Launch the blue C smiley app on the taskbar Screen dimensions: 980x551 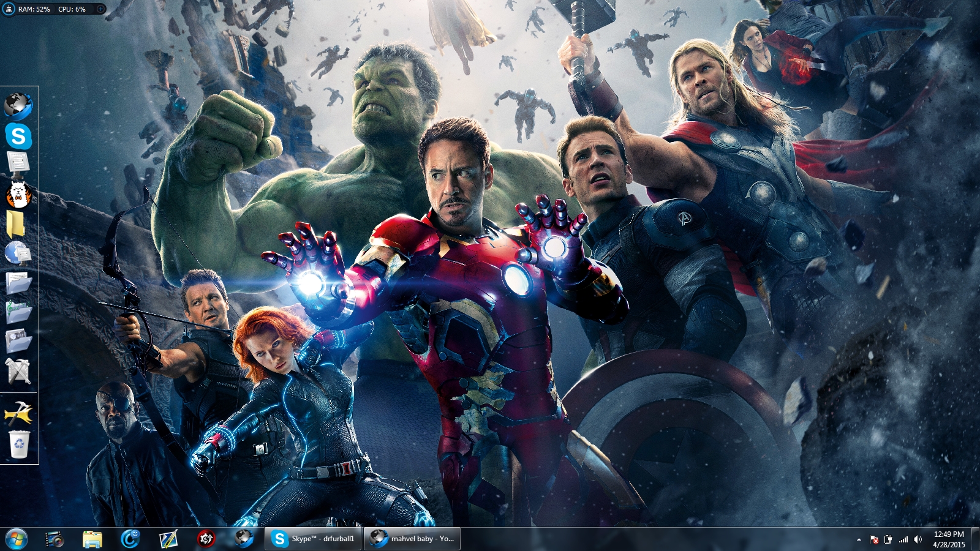click(x=130, y=539)
